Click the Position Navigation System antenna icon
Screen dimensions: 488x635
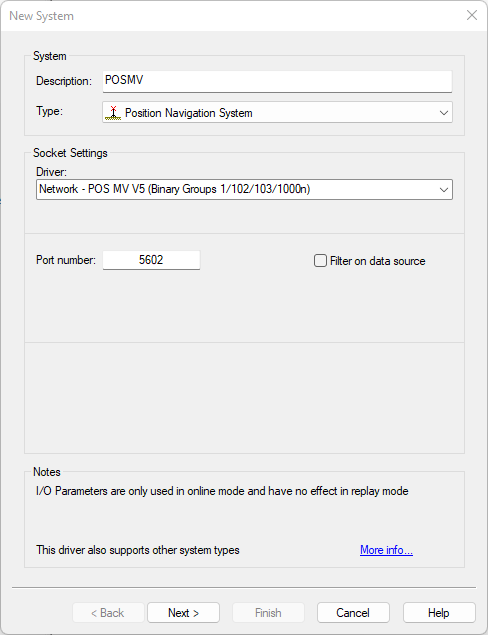(113, 113)
